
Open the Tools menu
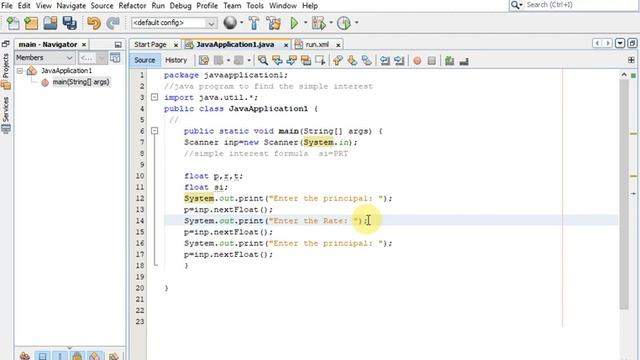pos(255,6)
